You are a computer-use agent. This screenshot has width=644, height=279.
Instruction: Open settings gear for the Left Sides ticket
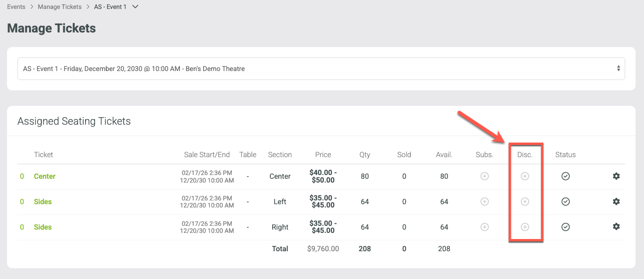pyautogui.click(x=616, y=201)
